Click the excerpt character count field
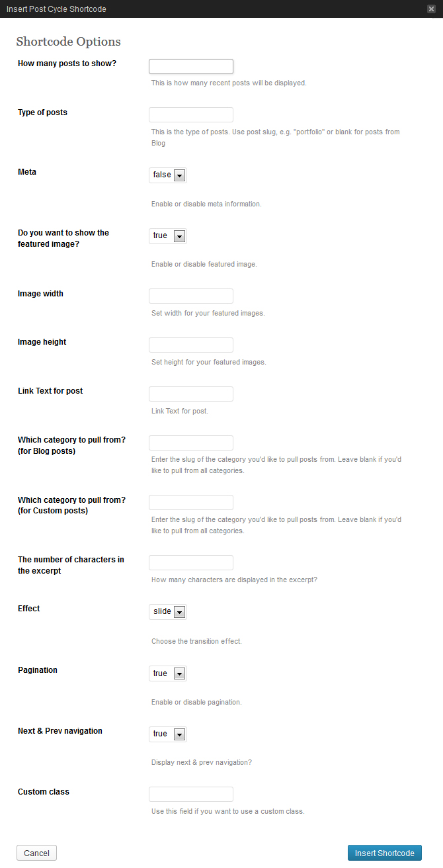 [x=191, y=562]
